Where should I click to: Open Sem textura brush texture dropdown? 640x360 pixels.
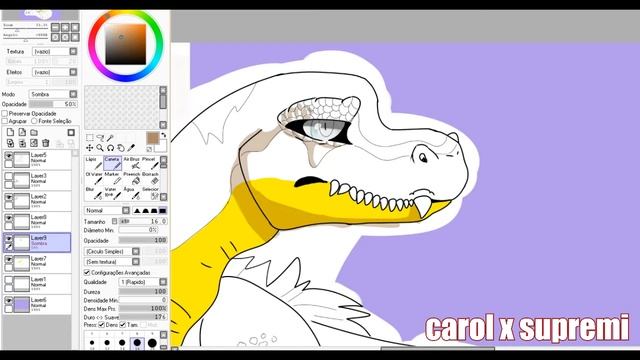(x=112, y=262)
